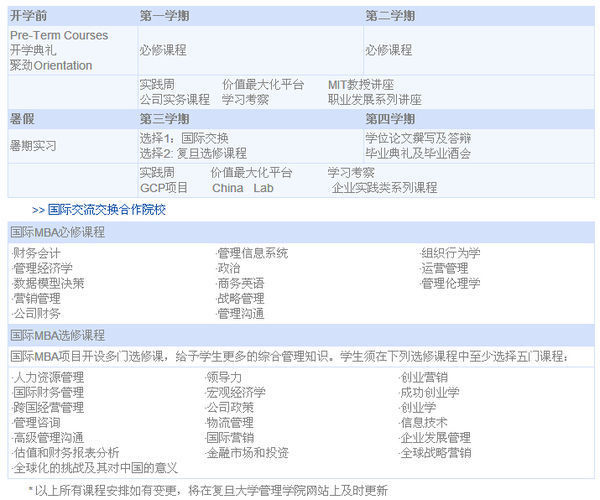Click the Pre-Term Courses text
Screen dimensions: 600x500
[x=59, y=35]
